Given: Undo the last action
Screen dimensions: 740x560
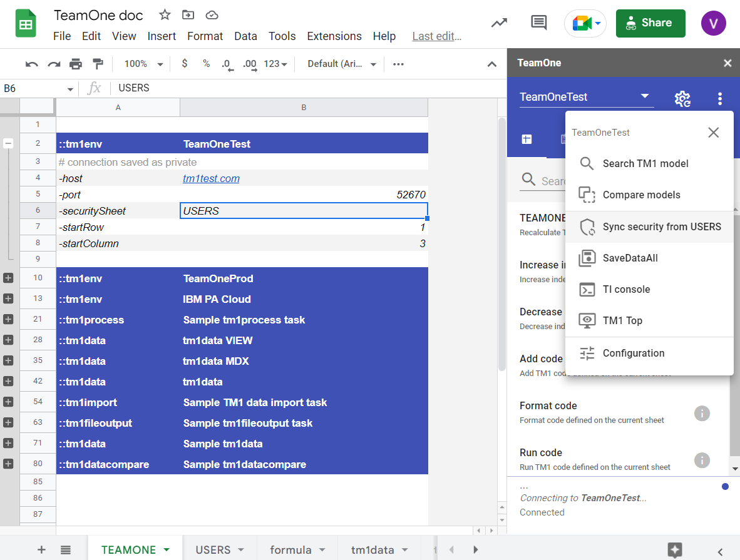Looking at the screenshot, I should point(32,64).
